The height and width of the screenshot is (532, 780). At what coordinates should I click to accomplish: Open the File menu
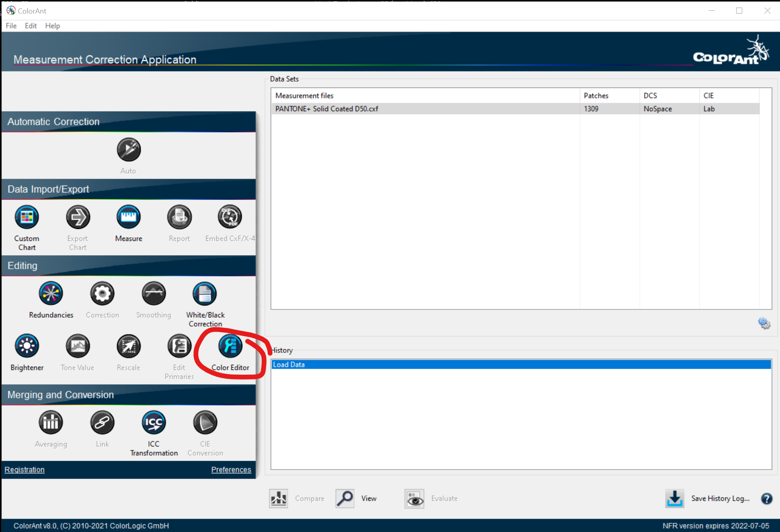[x=11, y=25]
